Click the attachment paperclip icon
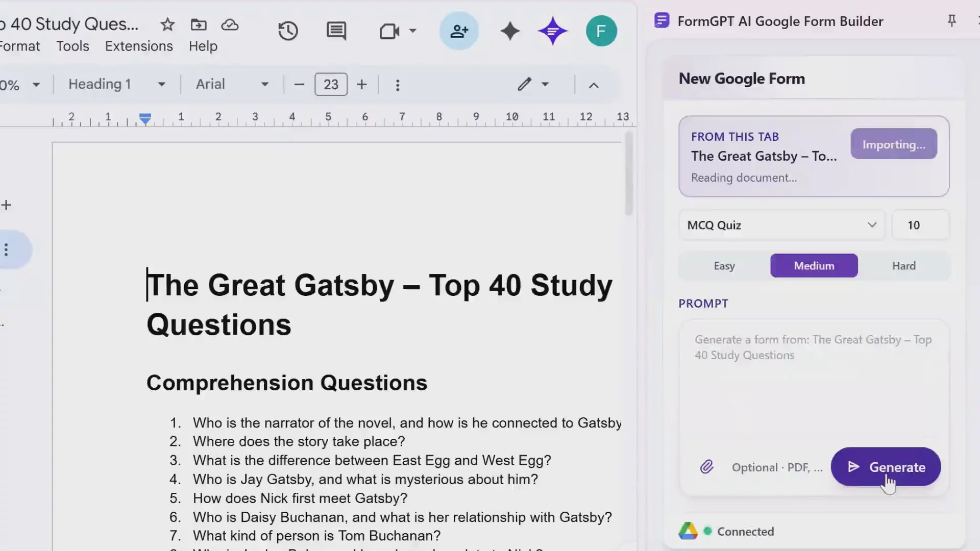The width and height of the screenshot is (980, 551). (707, 467)
